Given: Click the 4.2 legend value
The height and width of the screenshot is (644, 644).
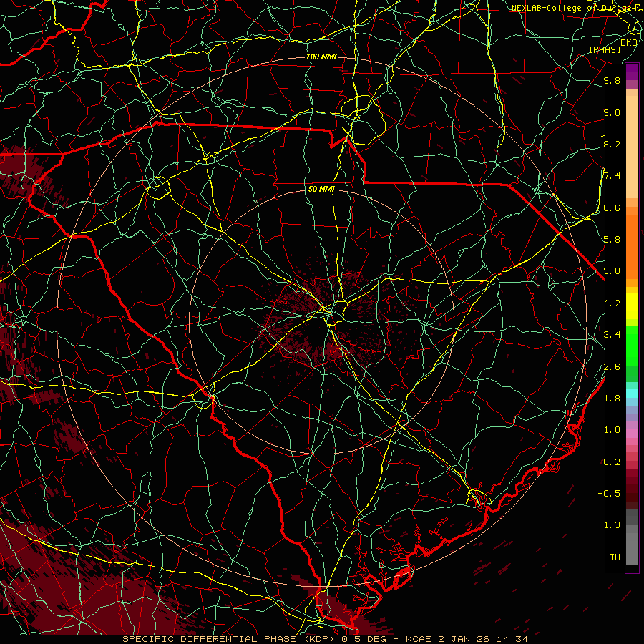Looking at the screenshot, I should click(x=612, y=303).
